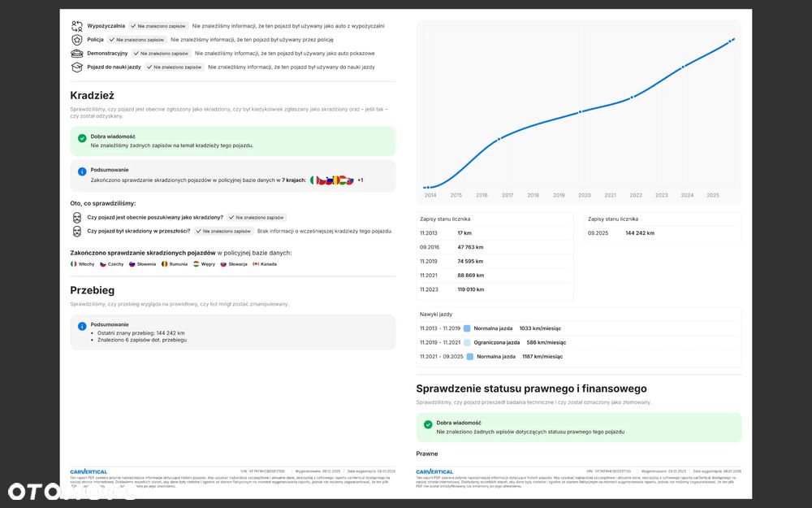
Task: Click the Canadian flag beside Kanada
Action: [256, 264]
